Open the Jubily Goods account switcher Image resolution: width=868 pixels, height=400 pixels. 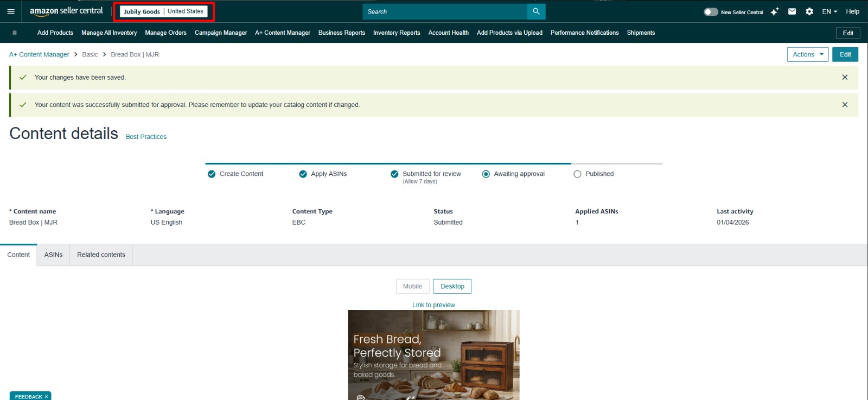pyautogui.click(x=163, y=11)
